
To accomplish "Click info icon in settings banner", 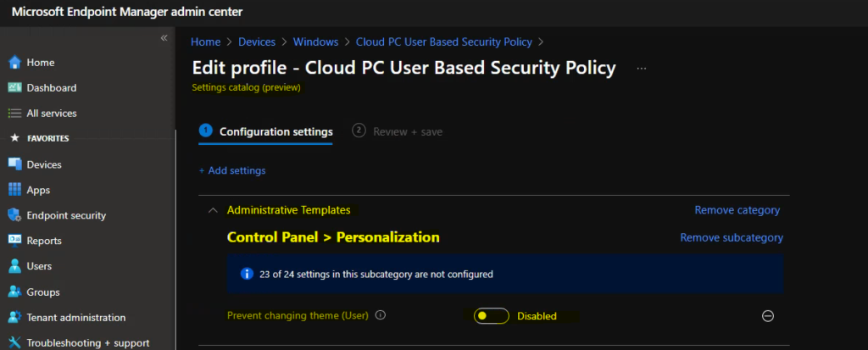I will click(247, 274).
